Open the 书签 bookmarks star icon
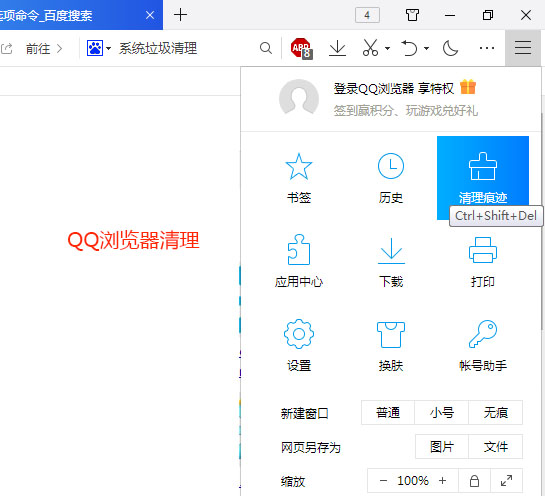 pyautogui.click(x=299, y=166)
